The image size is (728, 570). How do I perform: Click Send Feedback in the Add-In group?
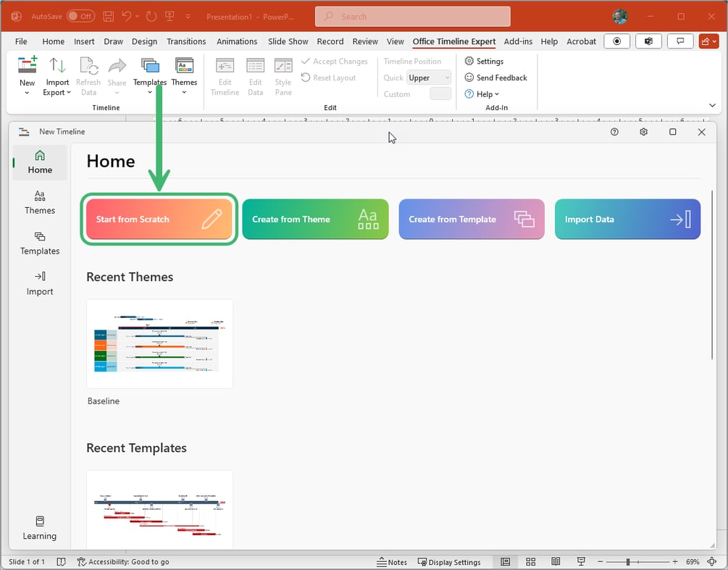[495, 77]
